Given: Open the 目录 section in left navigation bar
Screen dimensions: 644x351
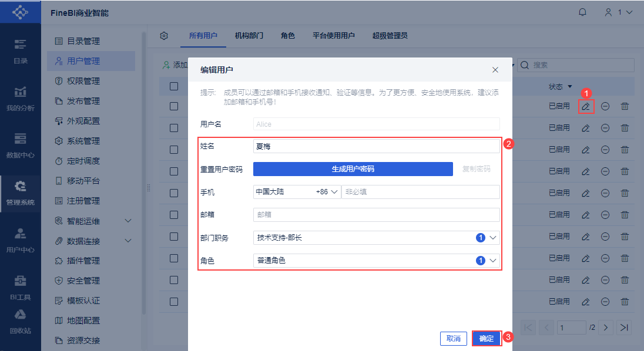Looking at the screenshot, I should 20,51.
